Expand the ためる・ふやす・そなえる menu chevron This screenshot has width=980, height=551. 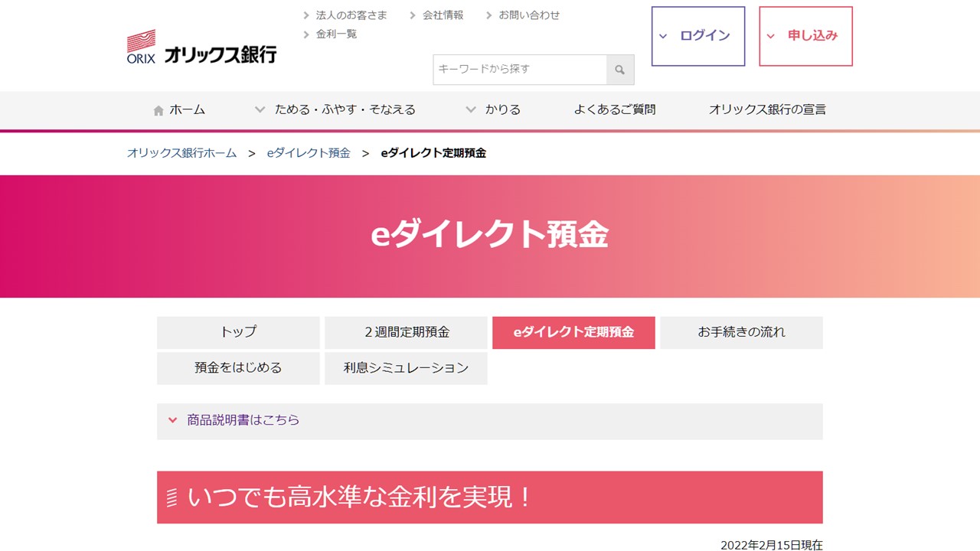[260, 109]
